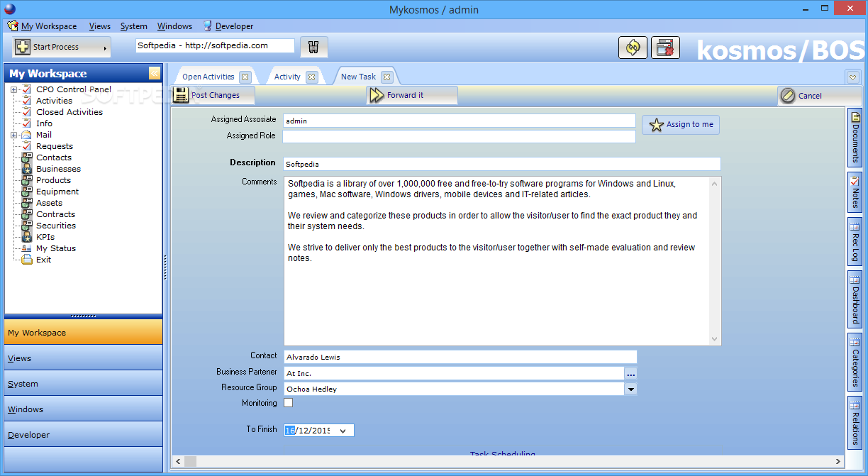Image resolution: width=868 pixels, height=476 pixels.
Task: Click the red stop process toolbar icon
Action: point(665,48)
